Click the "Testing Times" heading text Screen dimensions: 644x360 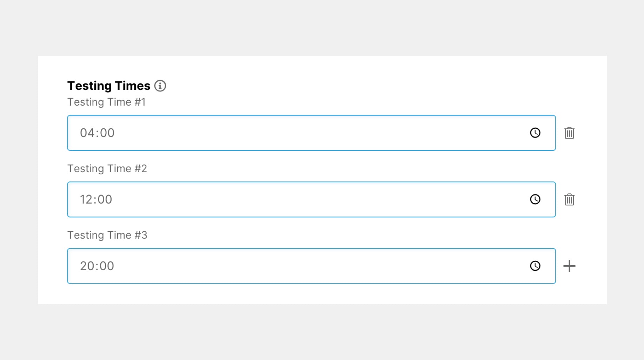click(109, 86)
